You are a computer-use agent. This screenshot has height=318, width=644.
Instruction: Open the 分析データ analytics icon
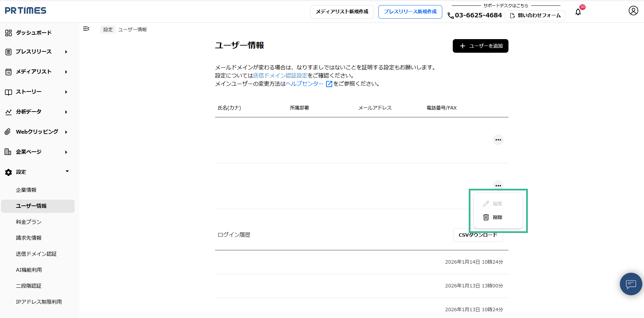point(8,112)
